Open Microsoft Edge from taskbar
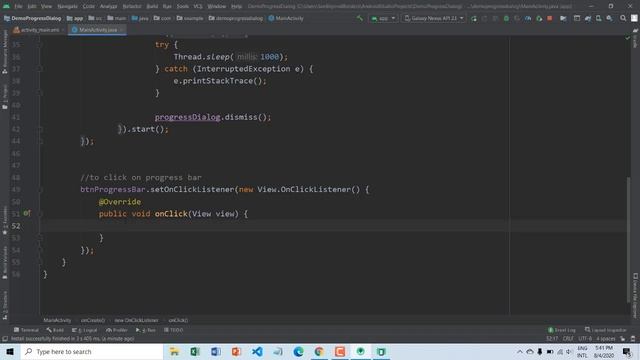This screenshot has height=360, width=640. (298, 351)
